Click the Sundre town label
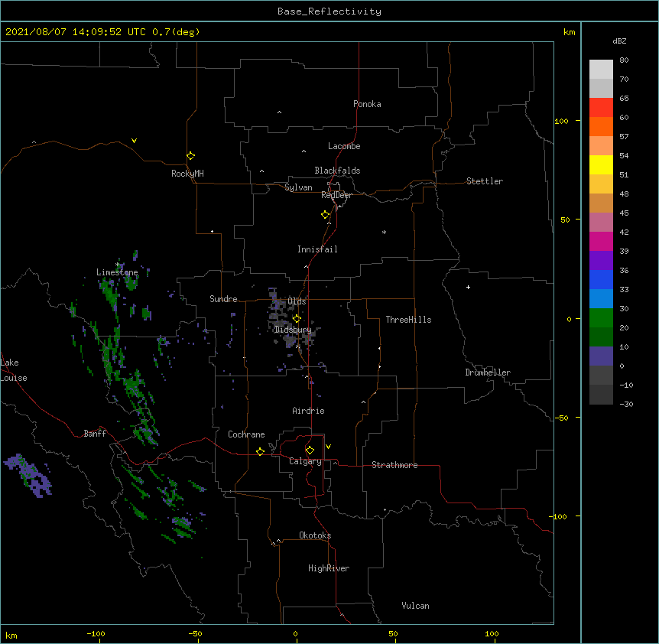This screenshot has height=644, width=659. 223,299
